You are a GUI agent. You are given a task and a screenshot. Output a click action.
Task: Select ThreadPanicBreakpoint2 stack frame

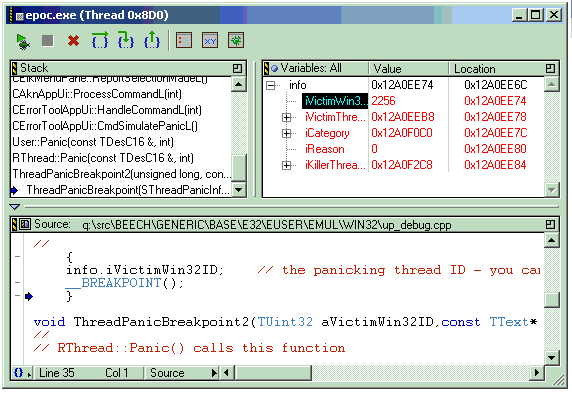[121, 174]
